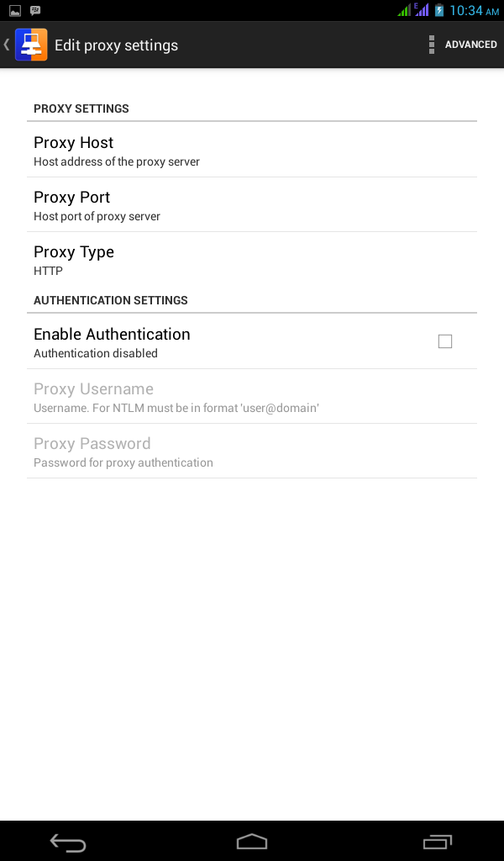Screen dimensions: 504x861
Task: Open the Proxy Type HTTP selector
Action: (x=252, y=260)
